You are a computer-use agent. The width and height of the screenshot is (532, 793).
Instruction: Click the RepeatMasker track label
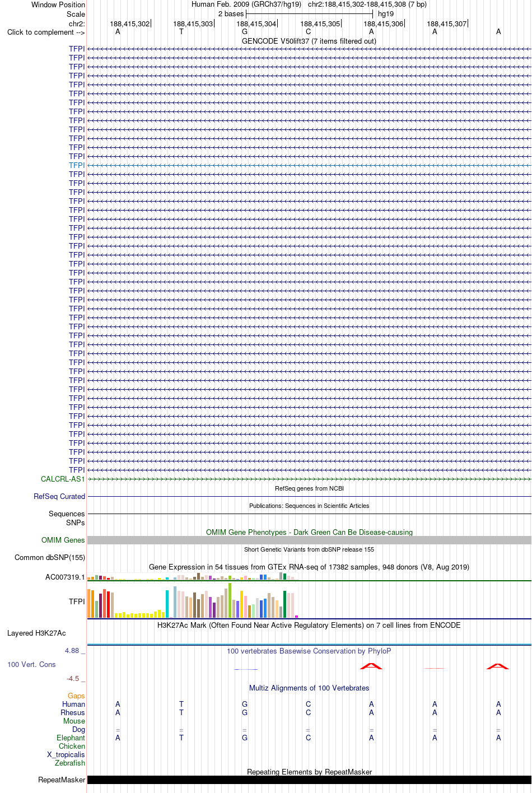(62, 780)
